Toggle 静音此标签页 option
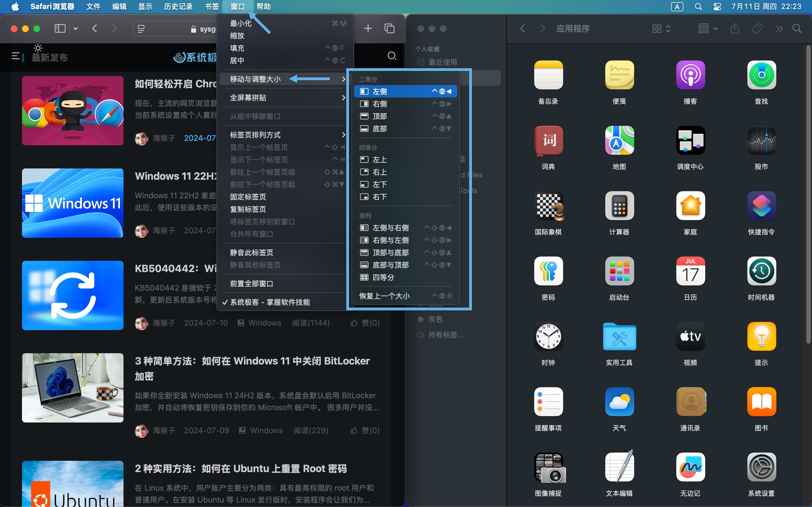Viewport: 812px width, 507px height. pos(253,252)
